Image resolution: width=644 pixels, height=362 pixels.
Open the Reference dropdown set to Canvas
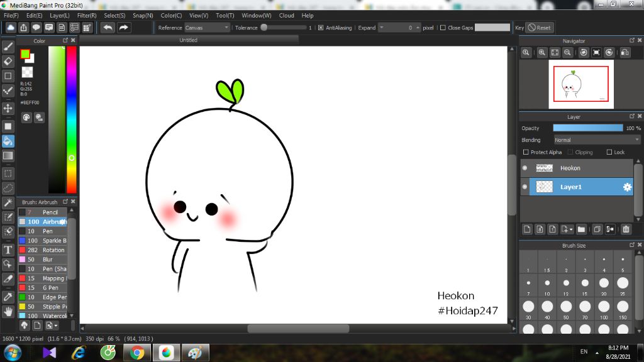click(x=206, y=28)
